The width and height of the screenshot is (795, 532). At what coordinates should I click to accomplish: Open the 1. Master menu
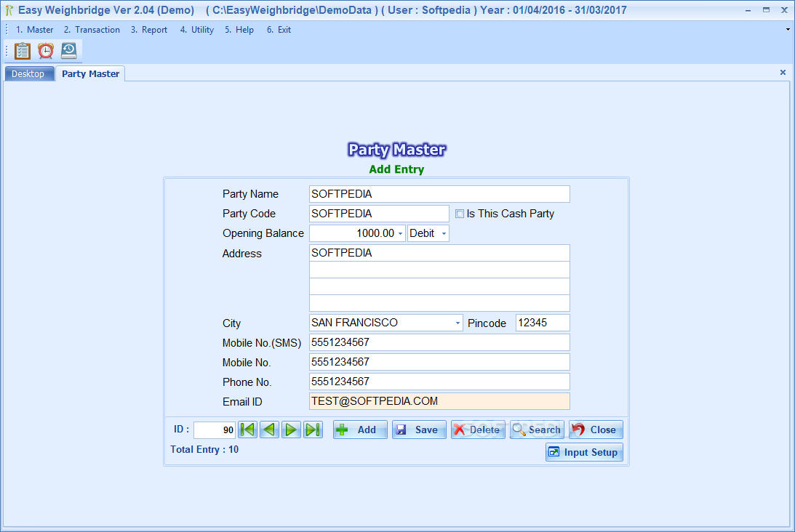[34, 30]
